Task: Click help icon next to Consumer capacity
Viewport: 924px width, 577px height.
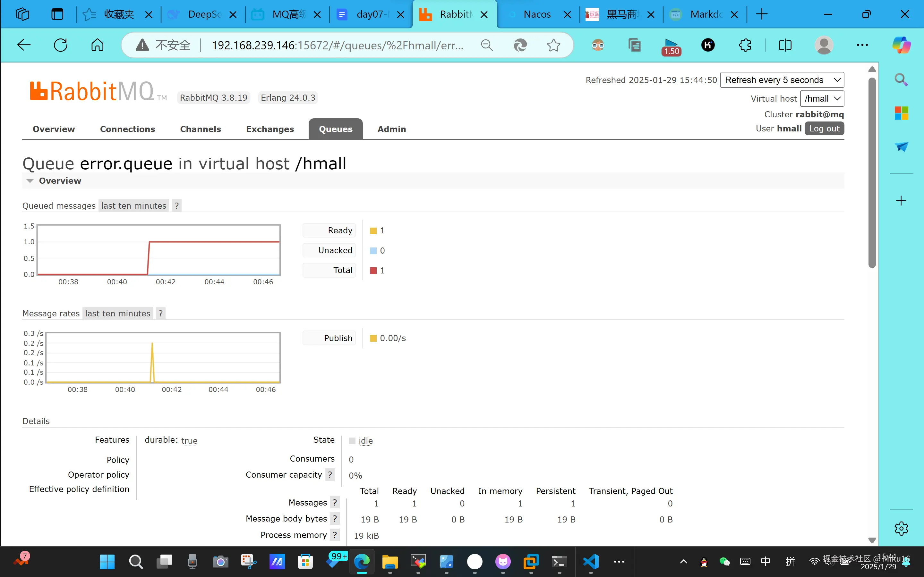Action: pyautogui.click(x=330, y=475)
